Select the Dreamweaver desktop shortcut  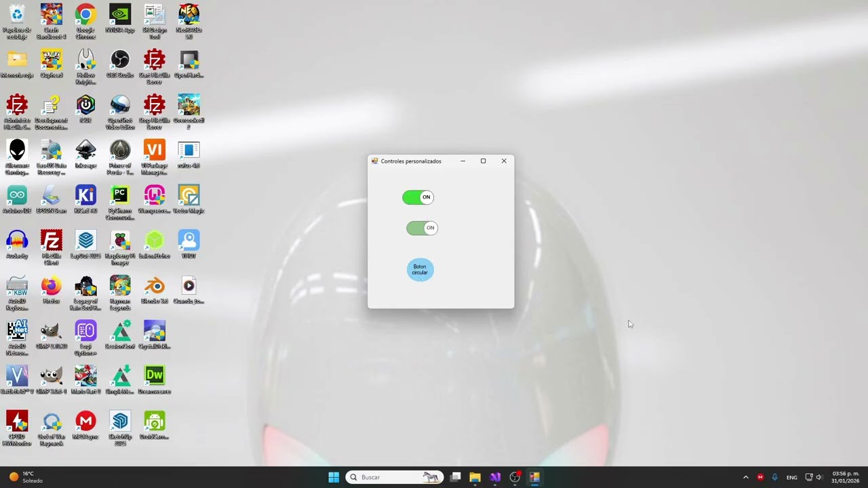155,380
